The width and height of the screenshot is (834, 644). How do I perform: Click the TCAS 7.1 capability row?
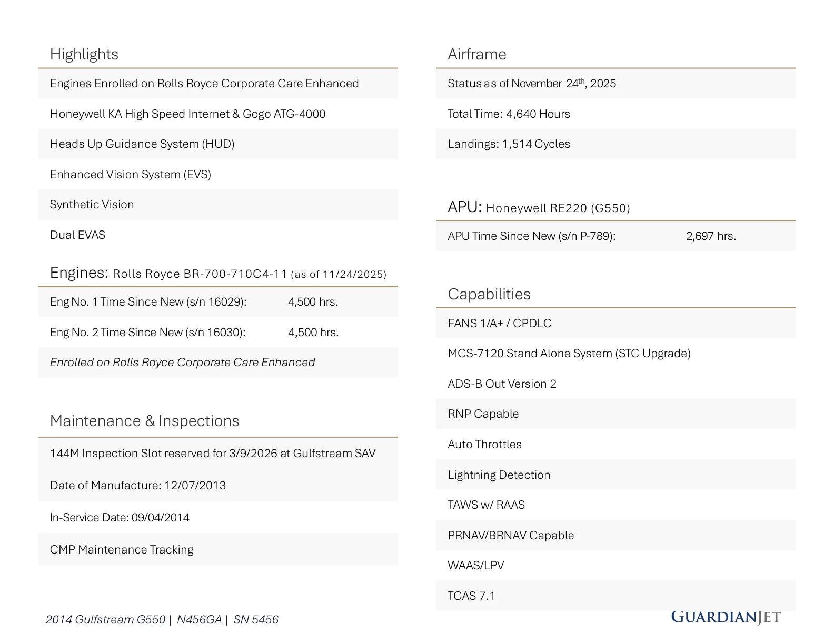coord(471,596)
